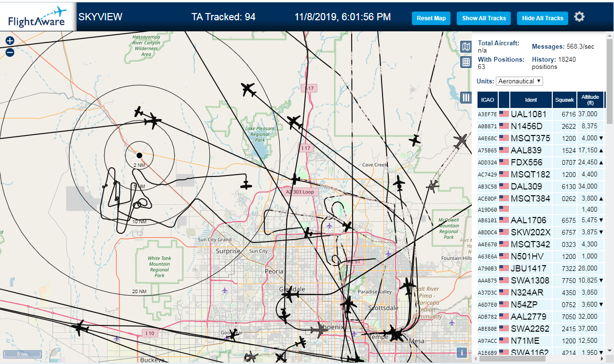Click the SKYVIEW title text

[100, 17]
